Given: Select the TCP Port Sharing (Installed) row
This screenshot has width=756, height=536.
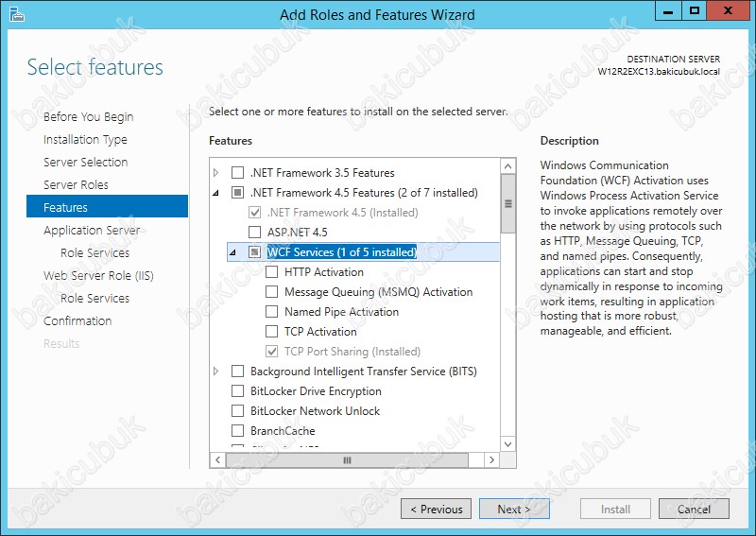Looking at the screenshot, I should (x=352, y=352).
